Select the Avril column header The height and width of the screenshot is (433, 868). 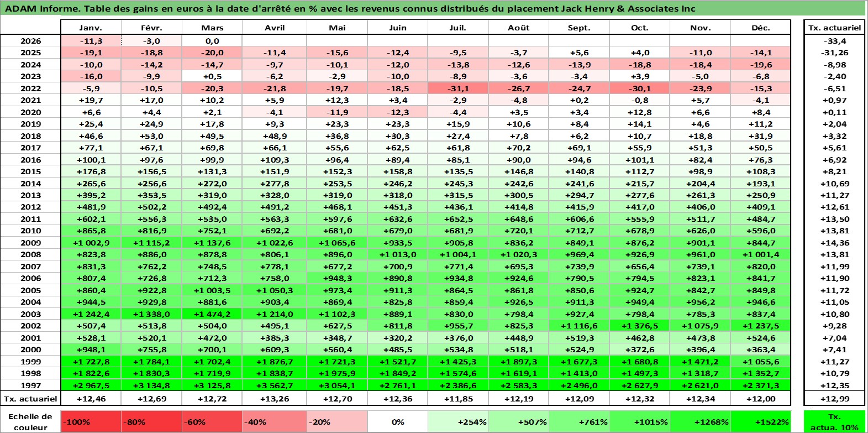[x=275, y=28]
